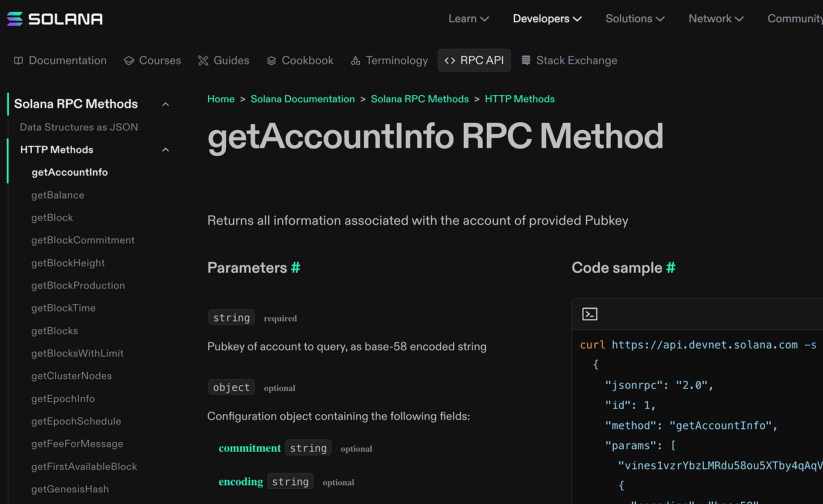Switch to the Terminology tab
The width and height of the screenshot is (823, 504).
pos(389,61)
